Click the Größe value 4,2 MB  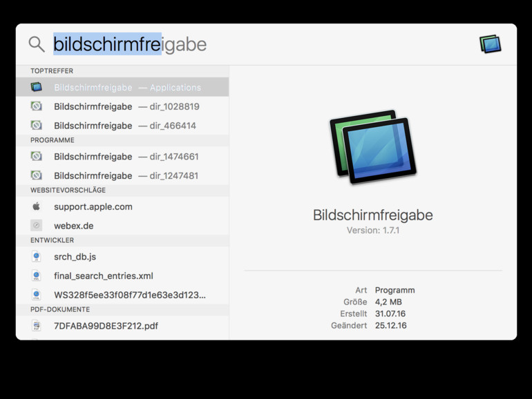(x=388, y=302)
